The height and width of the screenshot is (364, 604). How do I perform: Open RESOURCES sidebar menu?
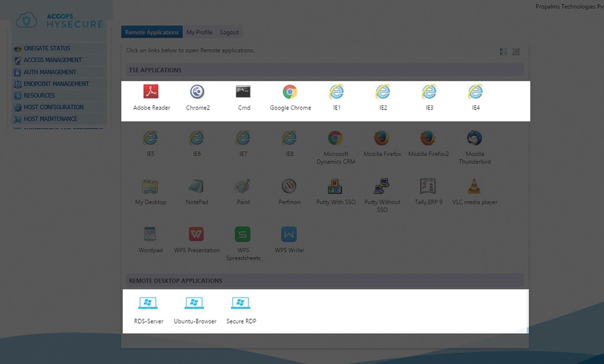[59, 96]
